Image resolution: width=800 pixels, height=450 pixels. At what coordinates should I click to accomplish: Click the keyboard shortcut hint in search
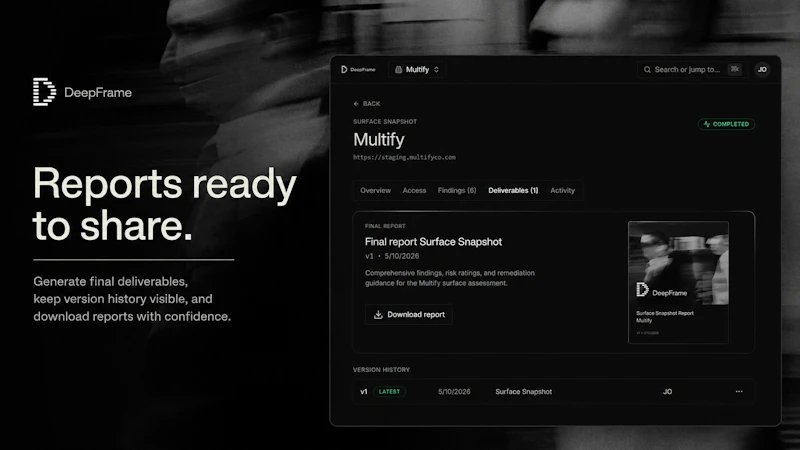(x=735, y=69)
